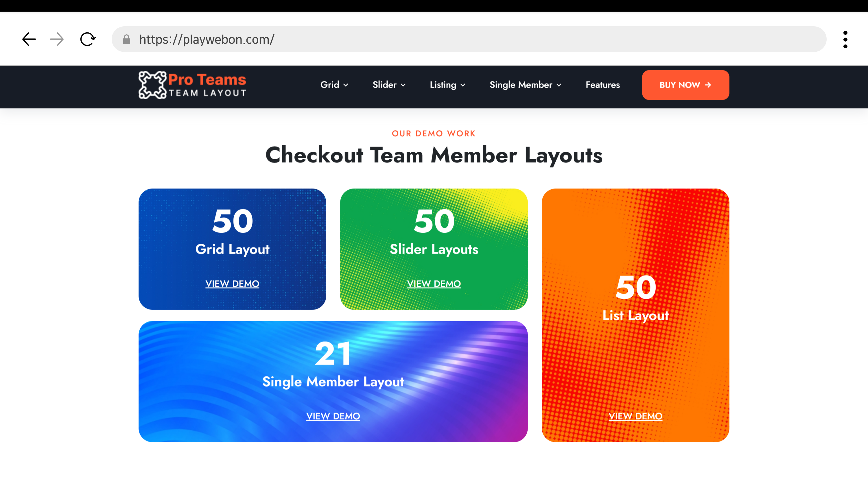
Task: Click the Pro Teams logo
Action: (192, 85)
